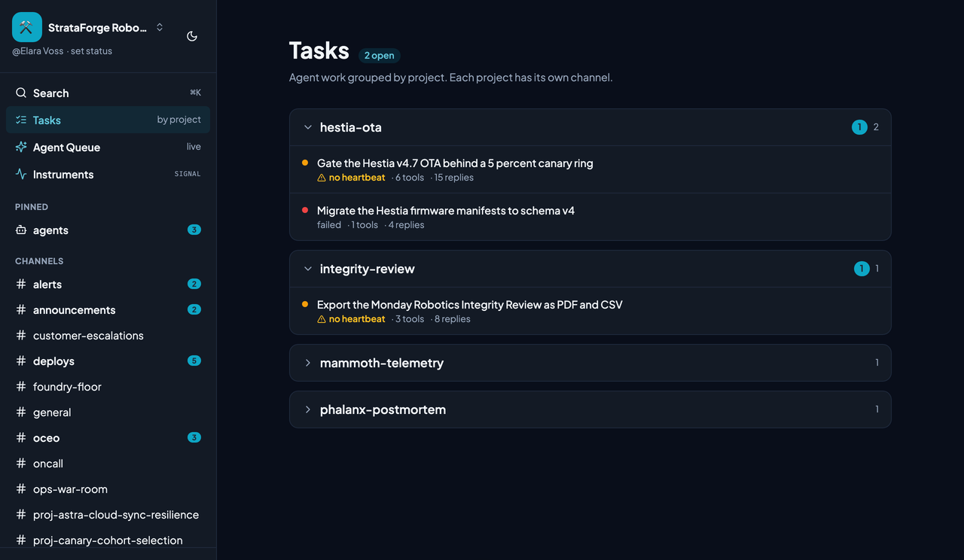Collapse the integrity-review project group
Screen dimensions: 964x560
[307, 269]
